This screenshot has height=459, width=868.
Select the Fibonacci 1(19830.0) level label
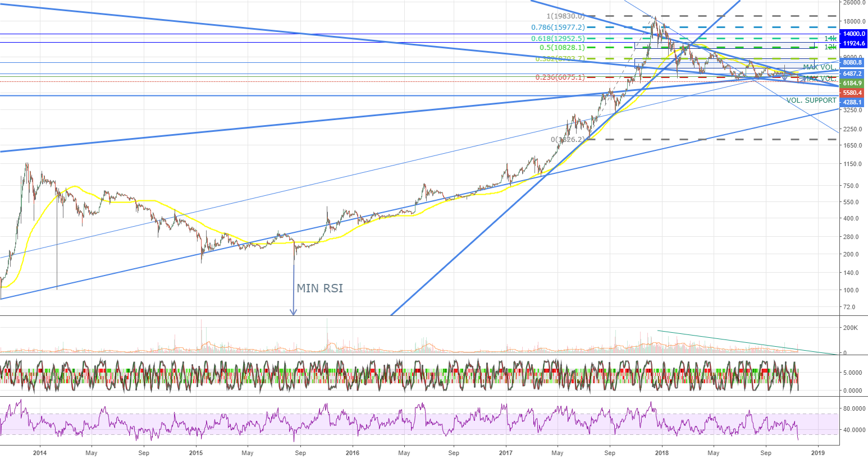[565, 16]
